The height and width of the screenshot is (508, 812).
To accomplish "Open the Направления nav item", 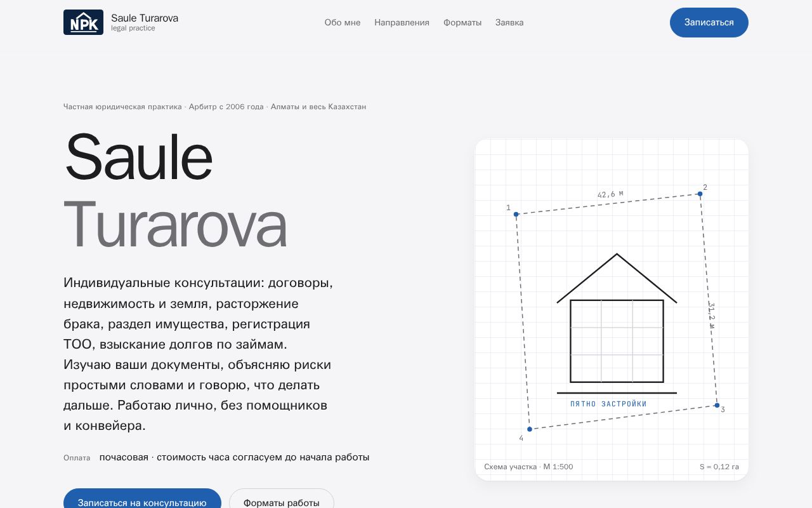I will tap(402, 22).
